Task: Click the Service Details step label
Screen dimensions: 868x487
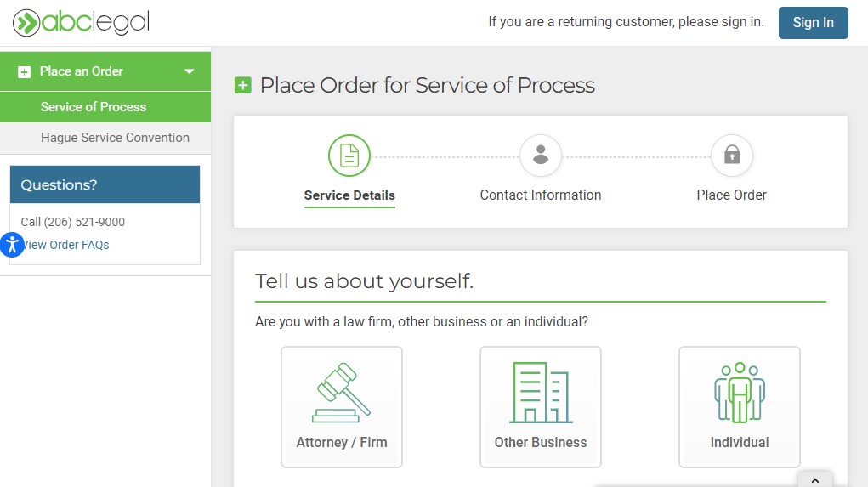Action: 349,195
